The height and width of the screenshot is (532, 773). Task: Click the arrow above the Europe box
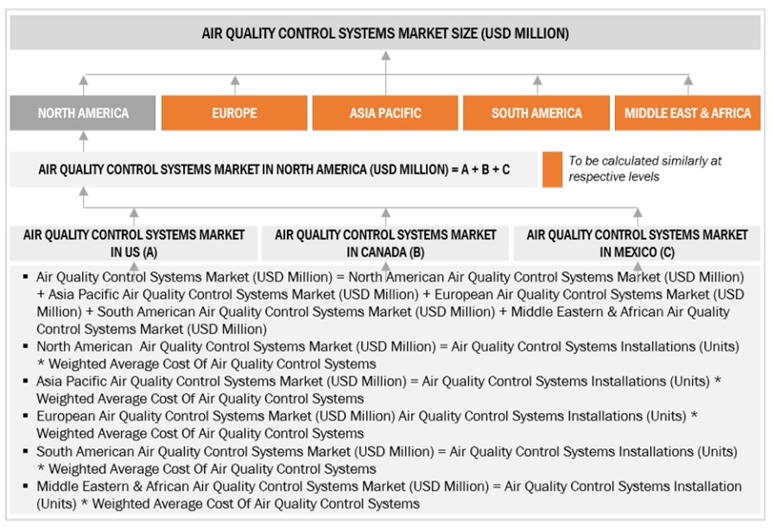click(235, 83)
